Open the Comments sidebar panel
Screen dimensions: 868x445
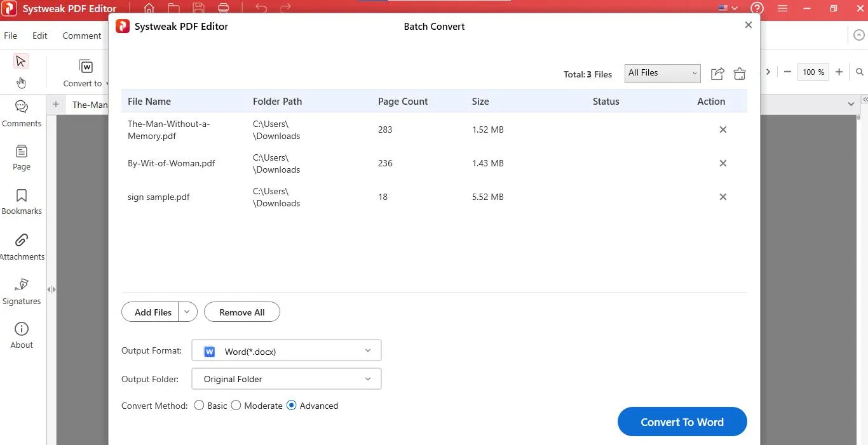22,114
